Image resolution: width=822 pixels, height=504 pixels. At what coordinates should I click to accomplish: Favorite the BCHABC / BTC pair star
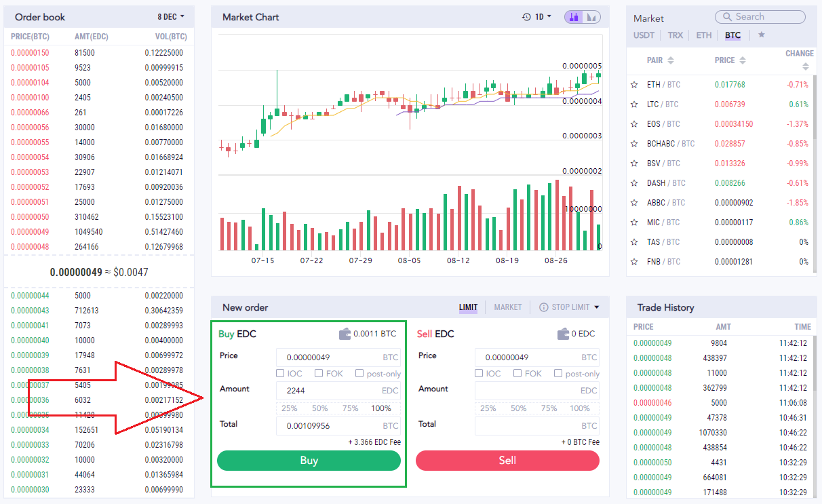[634, 144]
